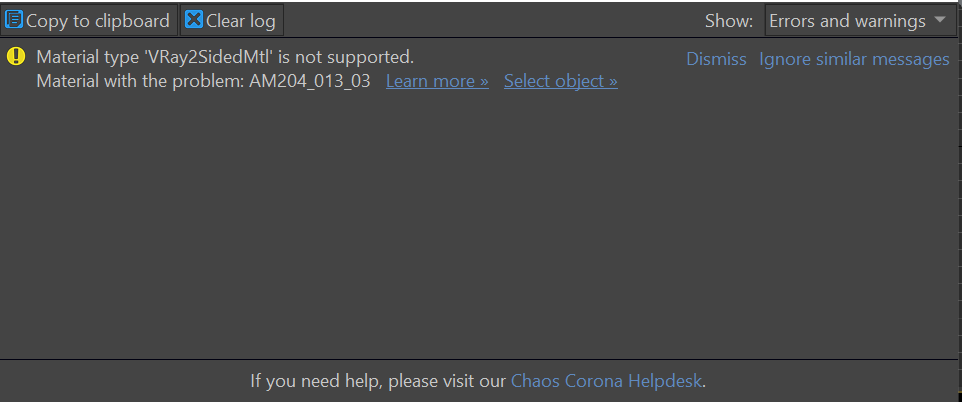The image size is (962, 402).
Task: Click the Copy to clipboard button label
Action: [x=98, y=21]
